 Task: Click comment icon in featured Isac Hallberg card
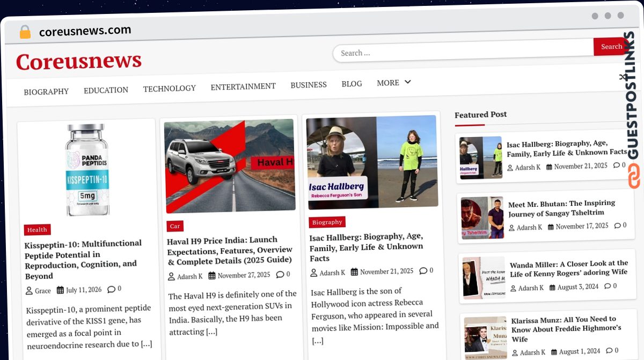pyautogui.click(x=616, y=165)
